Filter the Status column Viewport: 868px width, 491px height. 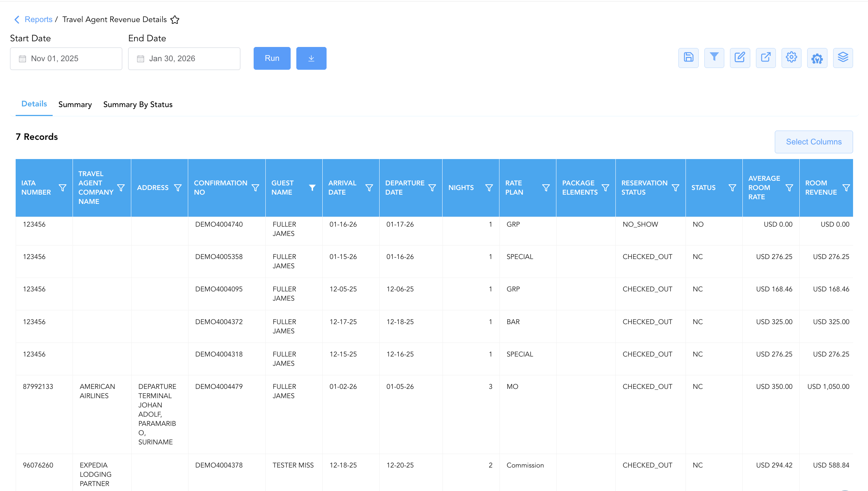732,188
